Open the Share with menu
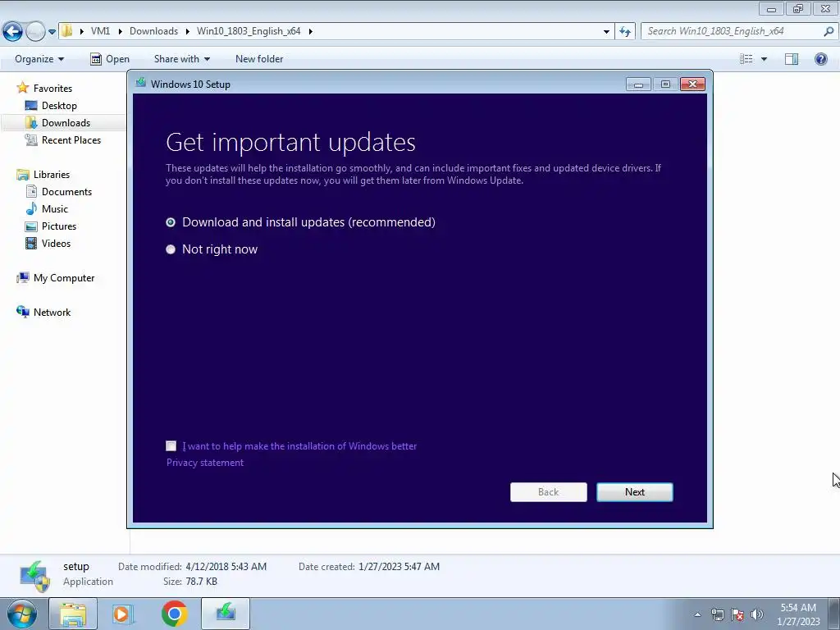This screenshot has height=630, width=840. tap(181, 59)
